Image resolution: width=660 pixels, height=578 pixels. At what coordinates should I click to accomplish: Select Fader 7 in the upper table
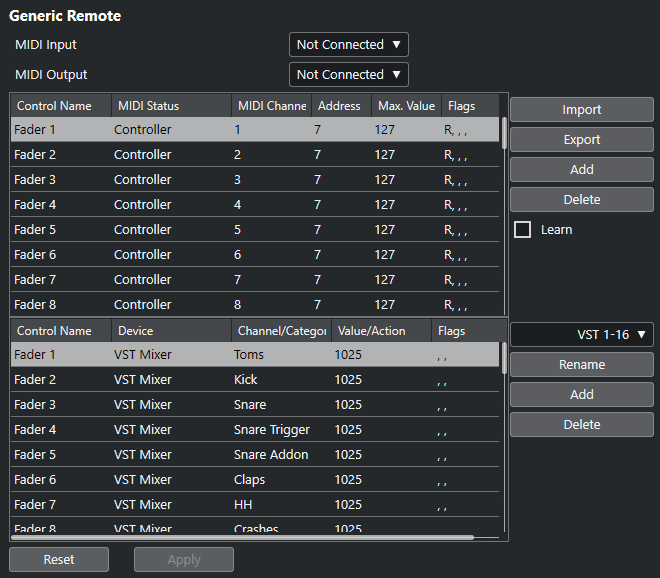click(255, 280)
